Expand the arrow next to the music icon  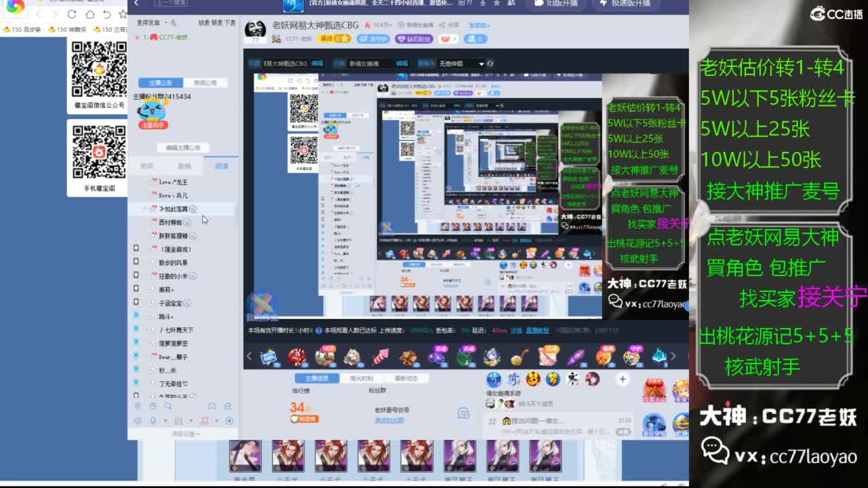coord(216,422)
